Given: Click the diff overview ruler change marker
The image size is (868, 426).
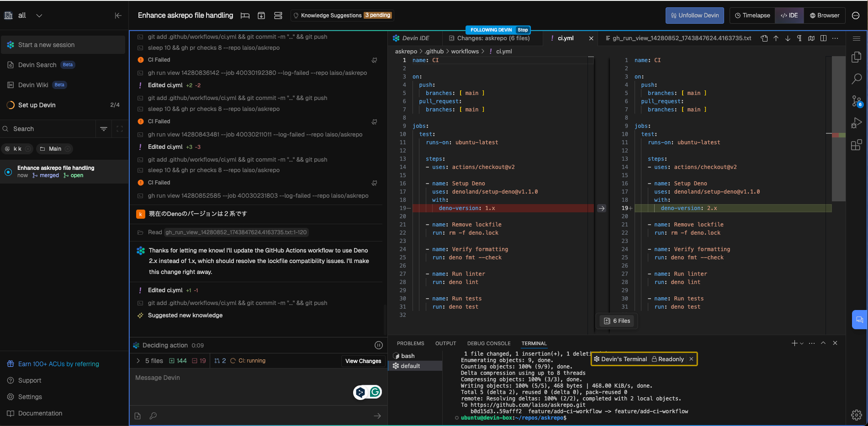Looking at the screenshot, I should [838, 135].
